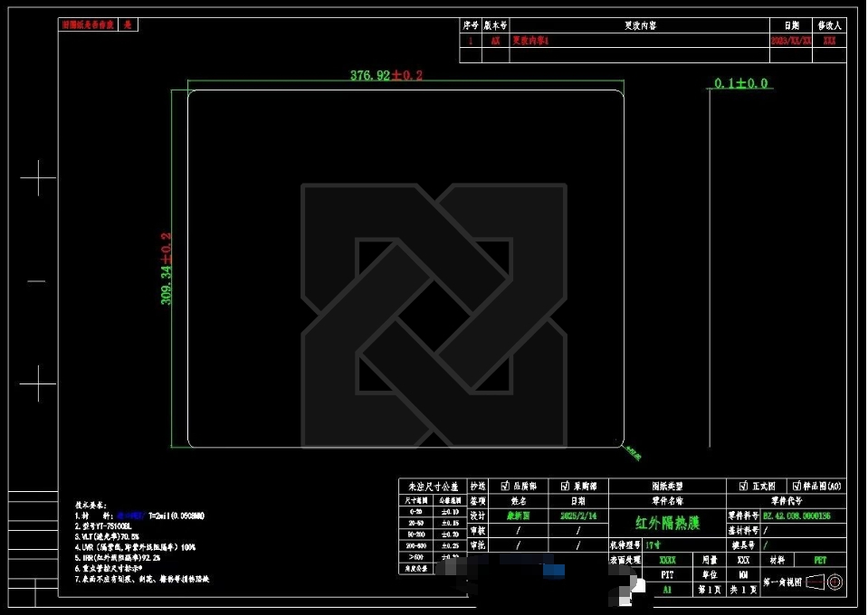Viewport: 868px width, 615px height.
Task: Click the 共 1 页 total pages cell
Action: click(x=743, y=590)
